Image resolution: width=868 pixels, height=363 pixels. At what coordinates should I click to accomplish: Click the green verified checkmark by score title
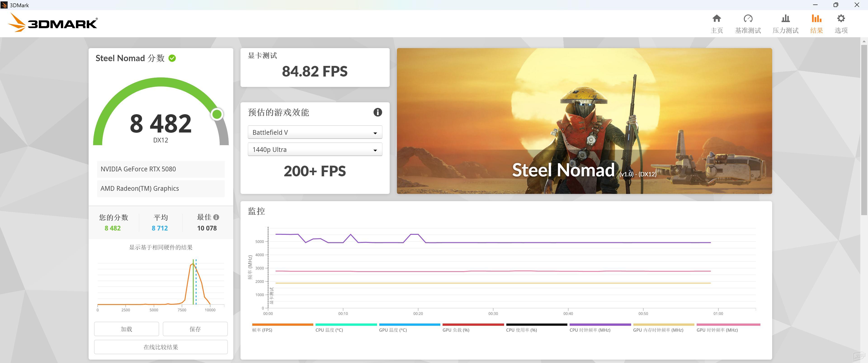[x=172, y=58]
